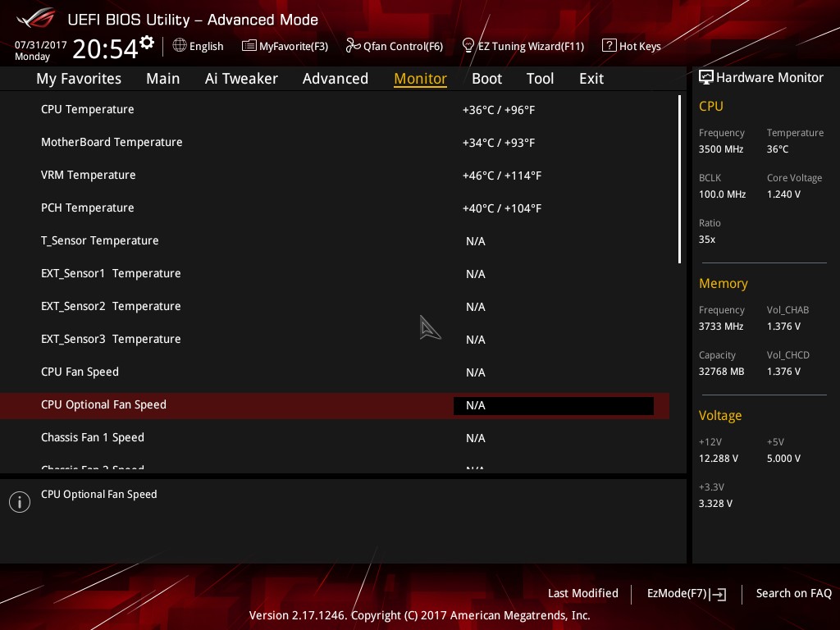Launch Qfan Control(F6)

pyautogui.click(x=395, y=46)
